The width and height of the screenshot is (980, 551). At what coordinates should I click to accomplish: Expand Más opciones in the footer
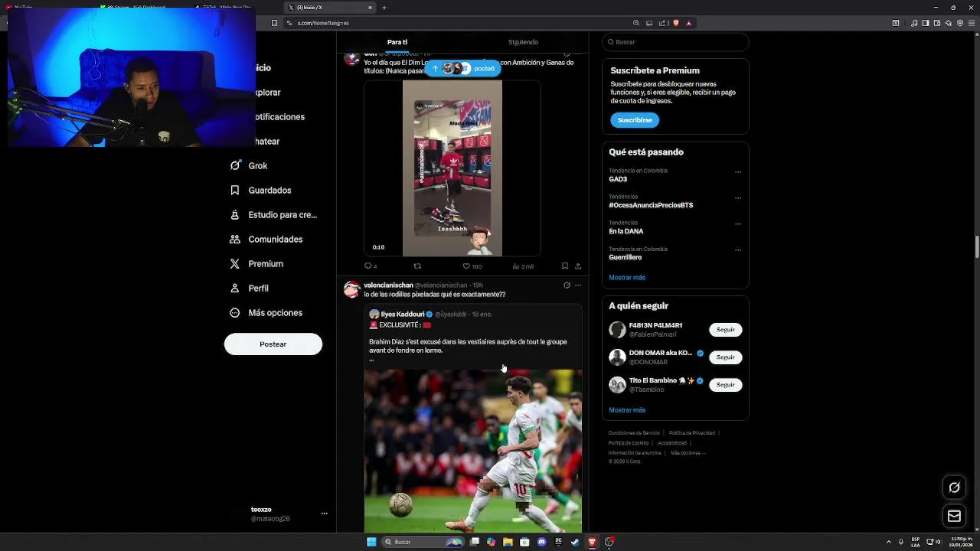tap(688, 453)
